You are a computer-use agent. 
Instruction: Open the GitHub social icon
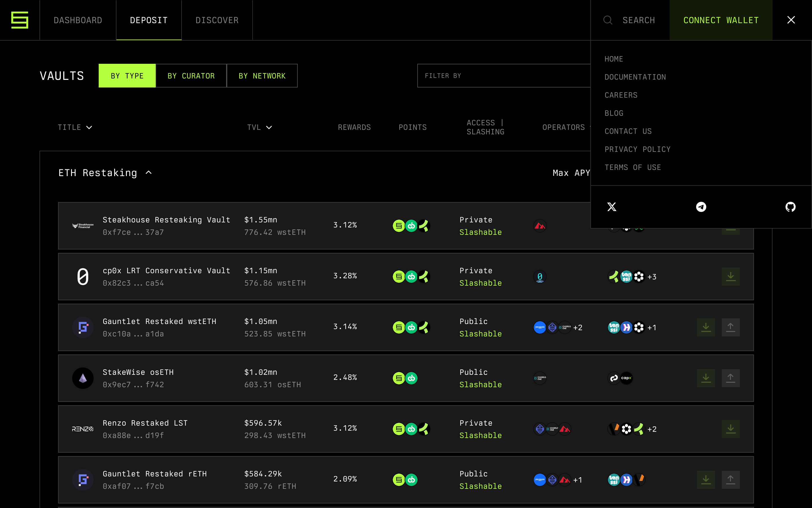tap(791, 207)
